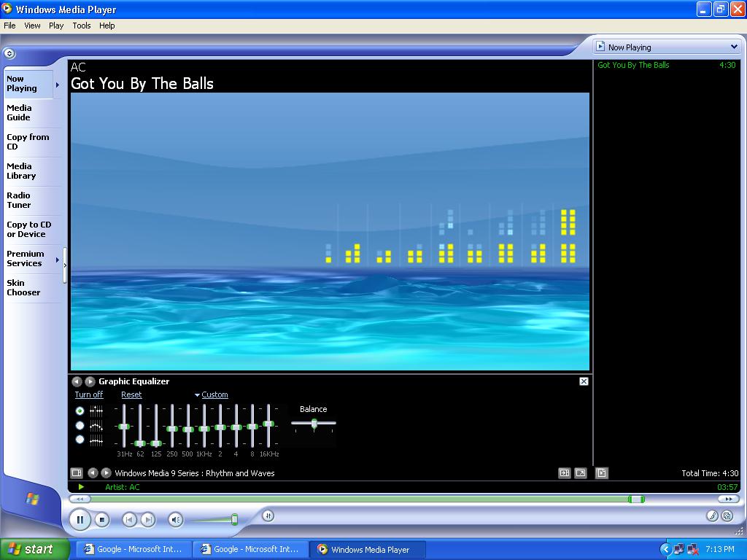Open the Media Library tab
The width and height of the screenshot is (747, 560).
pos(28,171)
